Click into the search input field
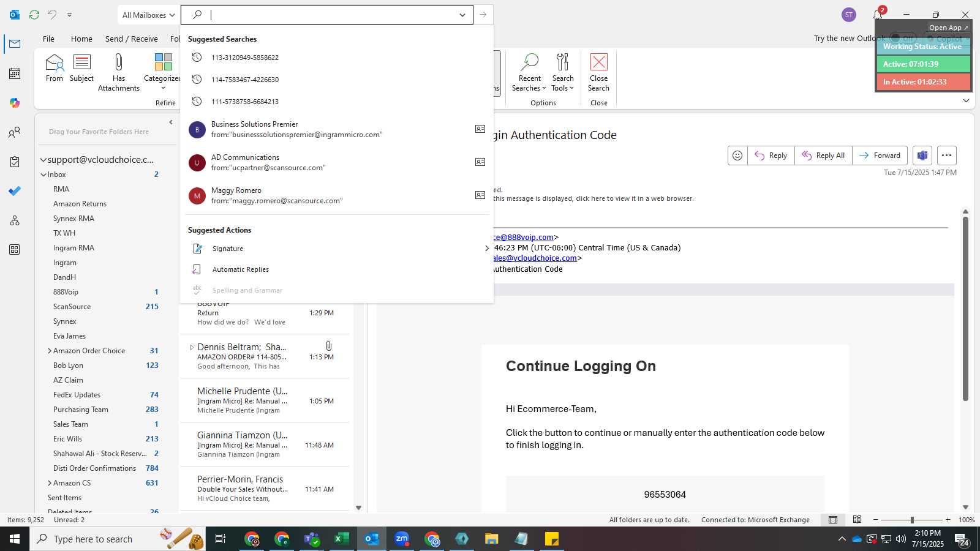 (331, 15)
